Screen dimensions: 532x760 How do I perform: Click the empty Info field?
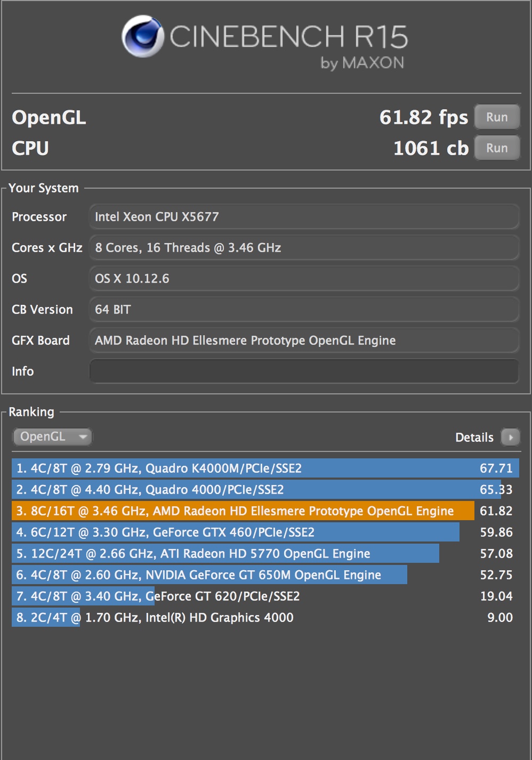304,371
